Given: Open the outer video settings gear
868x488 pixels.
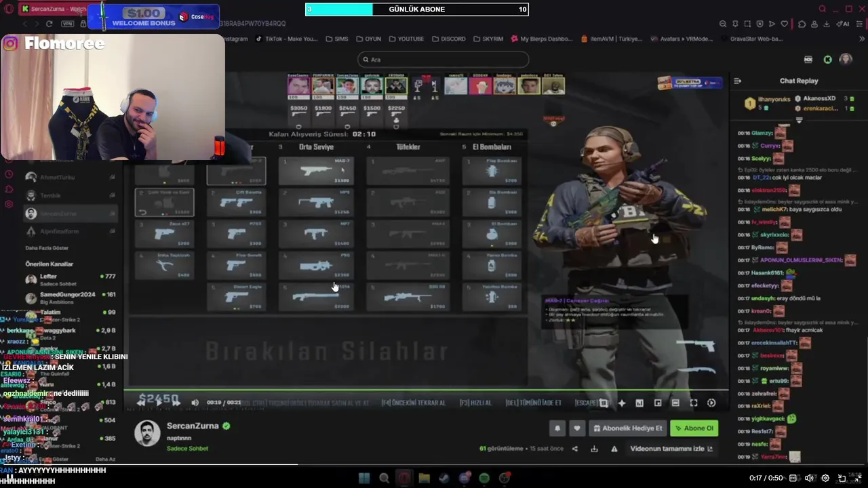Looking at the screenshot, I should pyautogui.click(x=825, y=478).
